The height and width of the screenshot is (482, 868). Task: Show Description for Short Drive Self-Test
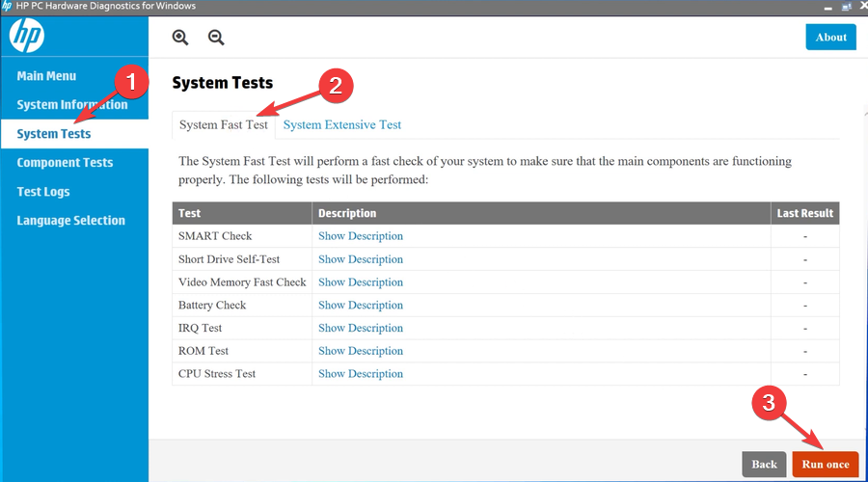click(361, 259)
